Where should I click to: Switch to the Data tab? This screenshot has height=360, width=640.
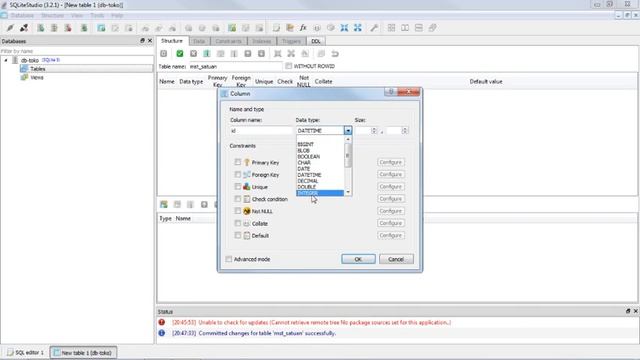point(199,41)
